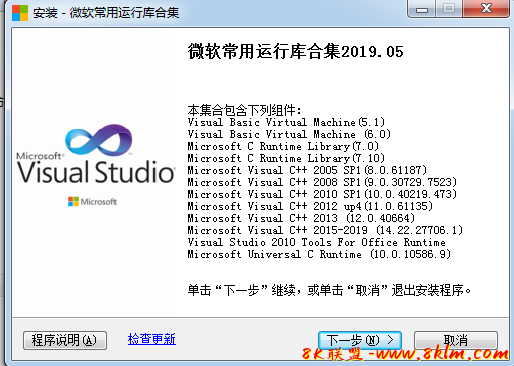Click Visual Basic Virtual Machine(5.1) line

286,122
